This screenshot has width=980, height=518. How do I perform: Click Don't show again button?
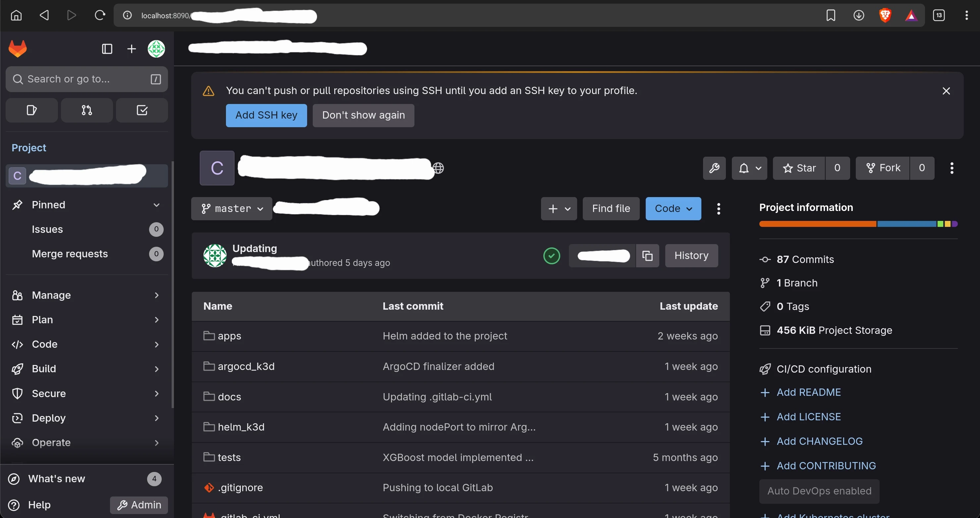coord(363,115)
